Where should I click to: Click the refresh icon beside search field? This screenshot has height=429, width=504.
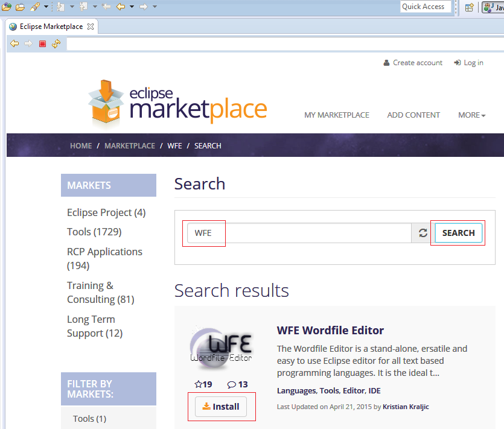[423, 233]
